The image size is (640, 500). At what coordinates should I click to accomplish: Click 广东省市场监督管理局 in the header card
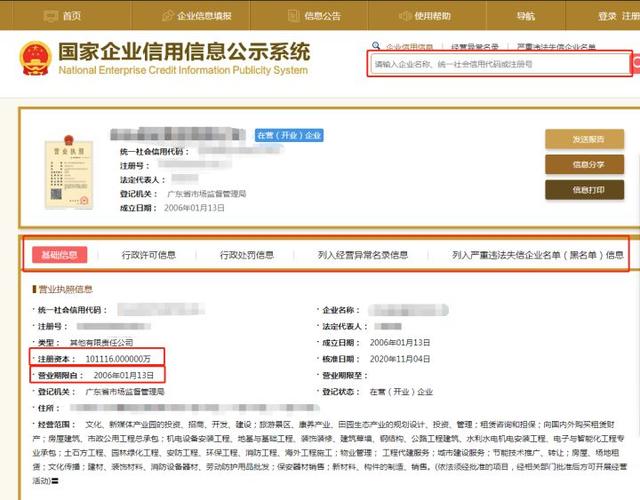207,194
